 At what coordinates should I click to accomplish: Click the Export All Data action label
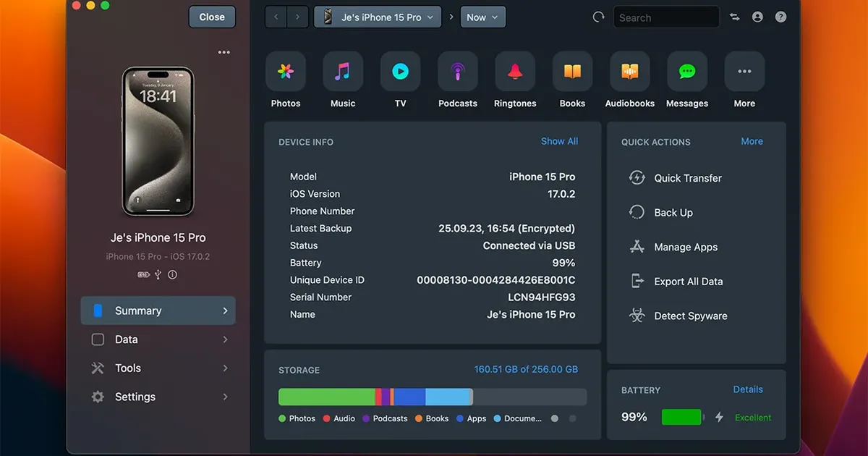click(x=689, y=282)
